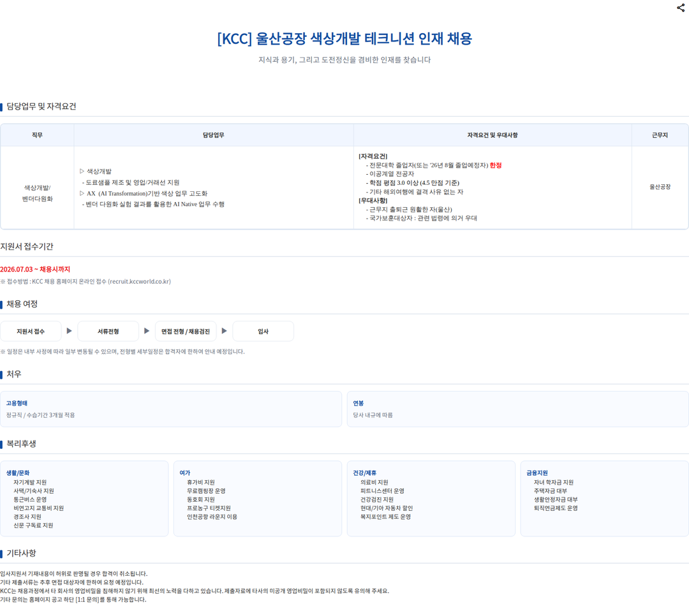
Task: Click the '지원서 접수기간' heading
Action: (x=26, y=247)
